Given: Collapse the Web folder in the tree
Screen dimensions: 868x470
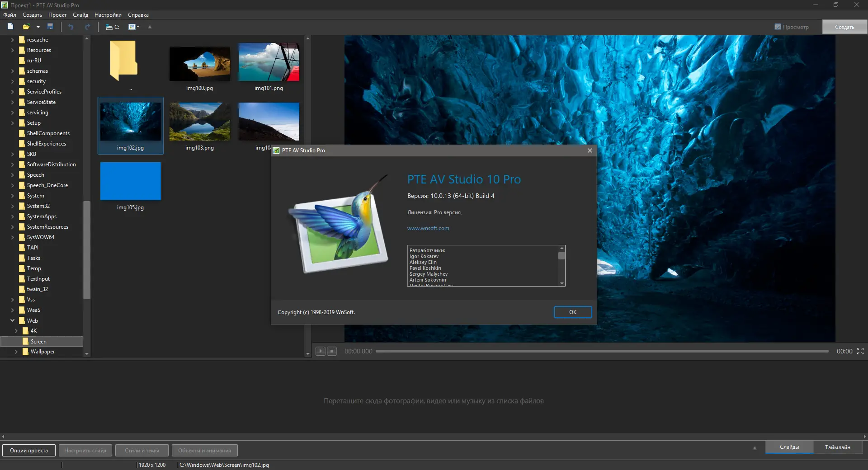Looking at the screenshot, I should [13, 320].
